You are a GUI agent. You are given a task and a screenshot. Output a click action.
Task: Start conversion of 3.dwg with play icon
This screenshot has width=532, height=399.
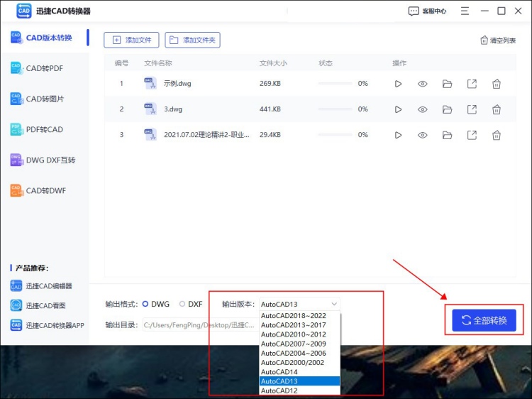(x=398, y=109)
